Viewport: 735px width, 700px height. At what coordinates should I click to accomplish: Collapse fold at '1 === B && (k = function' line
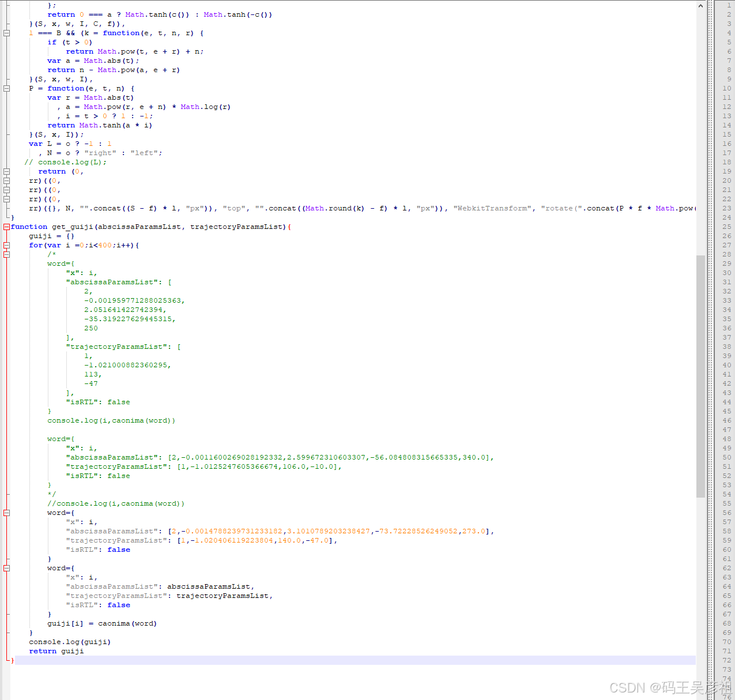coord(6,33)
